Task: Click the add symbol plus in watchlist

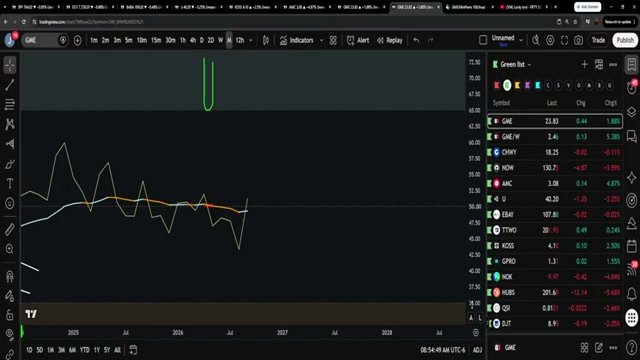Action: coord(584,64)
